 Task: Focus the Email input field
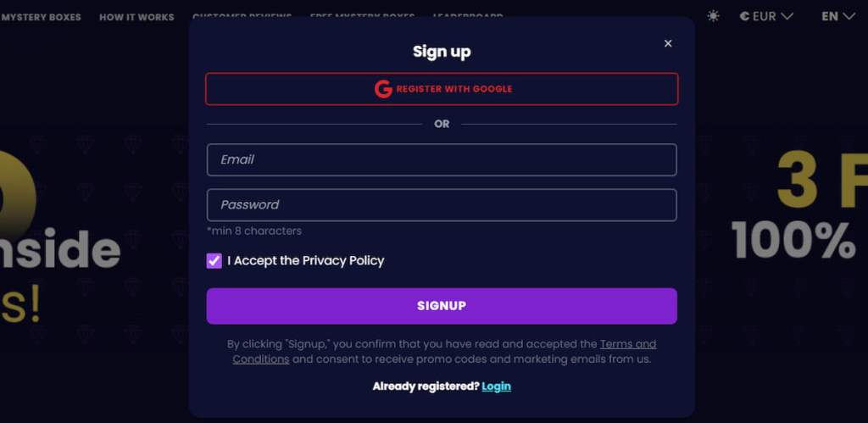click(442, 159)
